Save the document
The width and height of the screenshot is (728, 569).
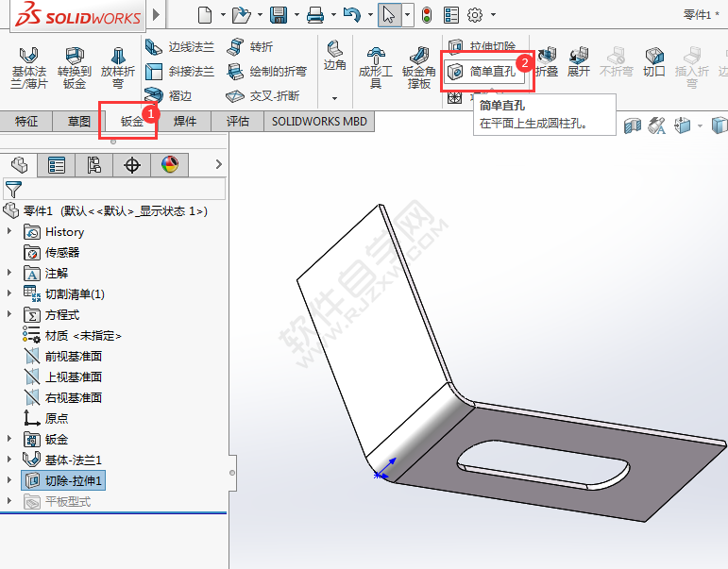[x=279, y=15]
